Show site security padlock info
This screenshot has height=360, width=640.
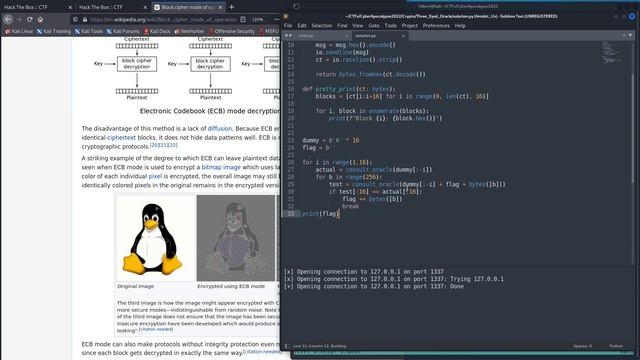(85, 19)
